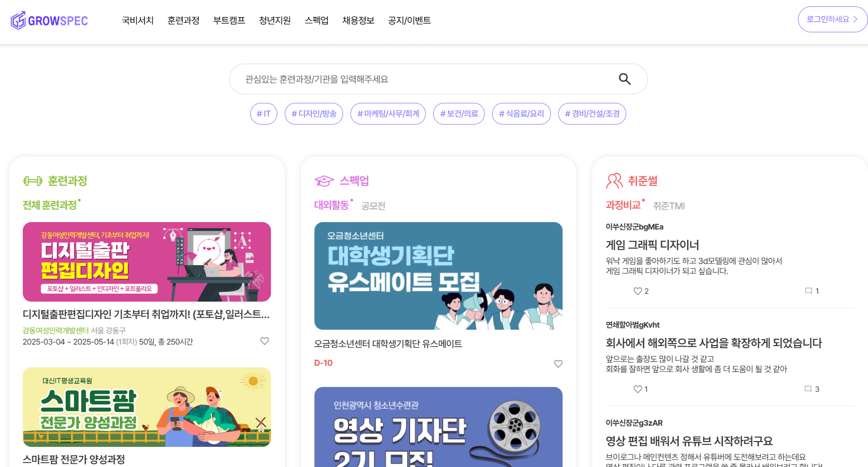
Task: Open 로그인하세요 button with chevron
Action: tap(832, 19)
